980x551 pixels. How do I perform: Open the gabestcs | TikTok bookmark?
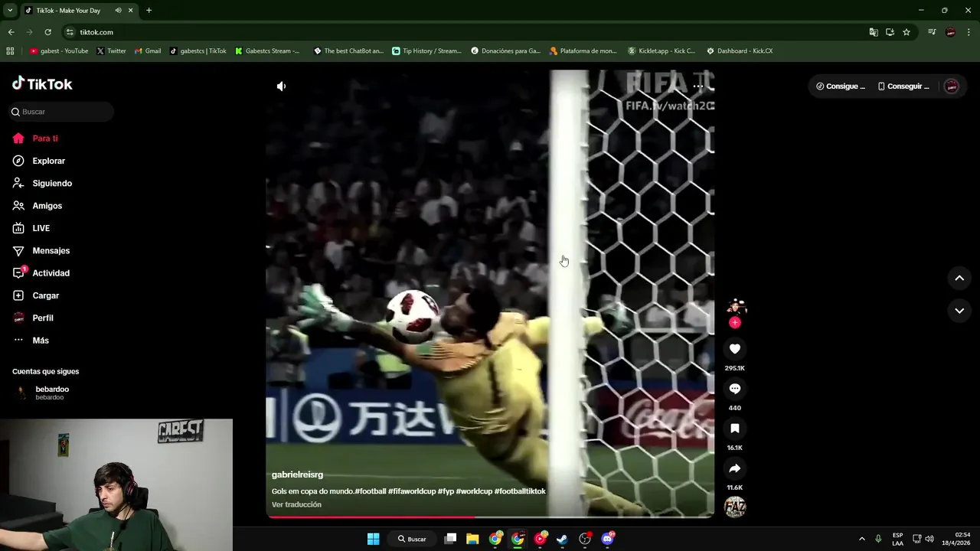[x=198, y=51]
